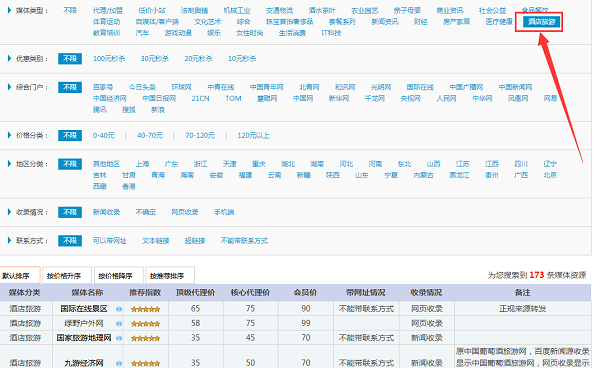Click the highlighted 酒店旅游 media type
The height and width of the screenshot is (368, 600).
[541, 22]
